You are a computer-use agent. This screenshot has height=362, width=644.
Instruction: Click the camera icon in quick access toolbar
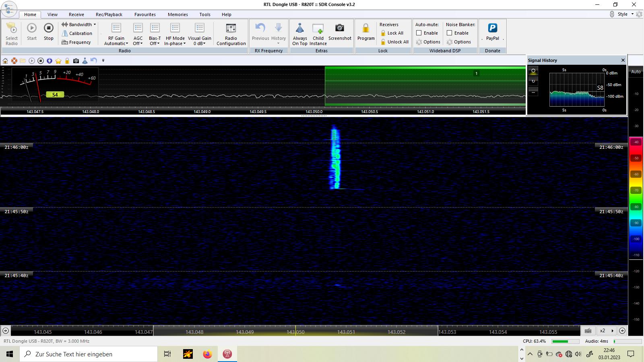76,61
